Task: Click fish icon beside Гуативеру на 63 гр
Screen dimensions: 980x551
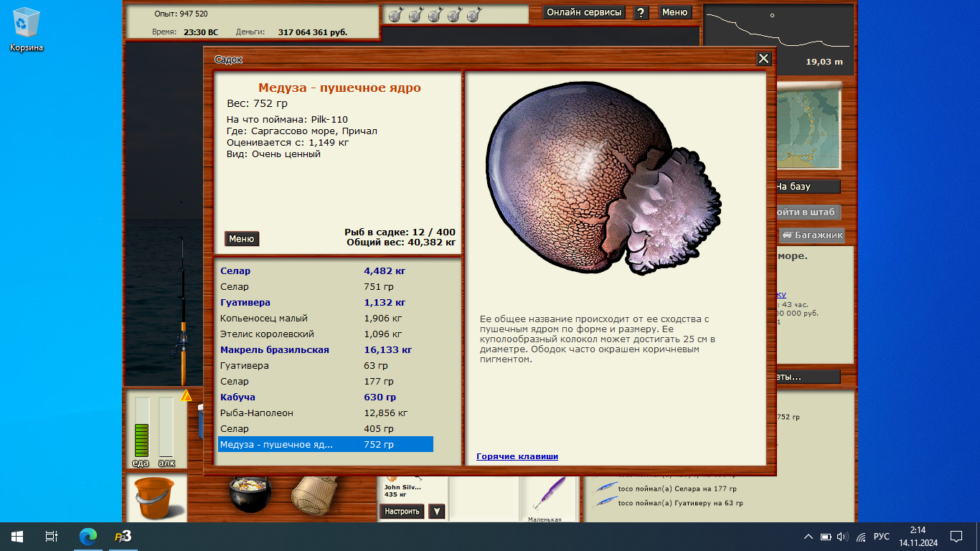Action: point(607,502)
